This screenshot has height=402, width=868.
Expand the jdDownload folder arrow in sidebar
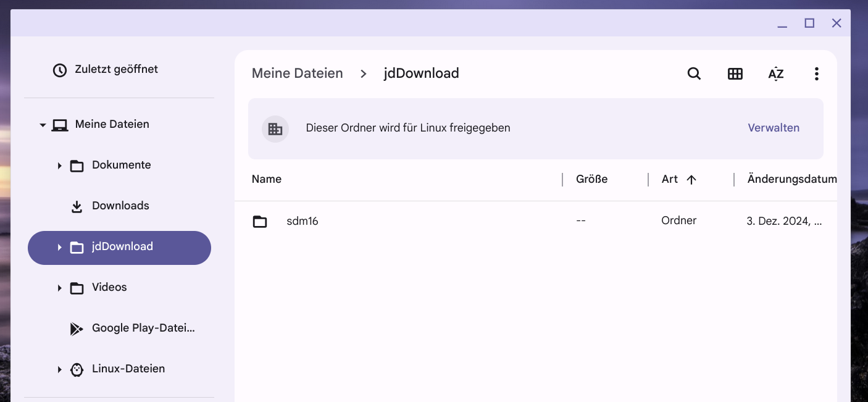(x=60, y=247)
